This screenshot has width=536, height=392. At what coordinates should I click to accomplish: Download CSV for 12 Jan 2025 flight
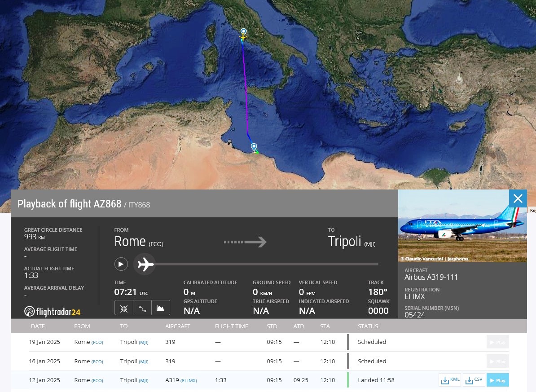coord(474,380)
